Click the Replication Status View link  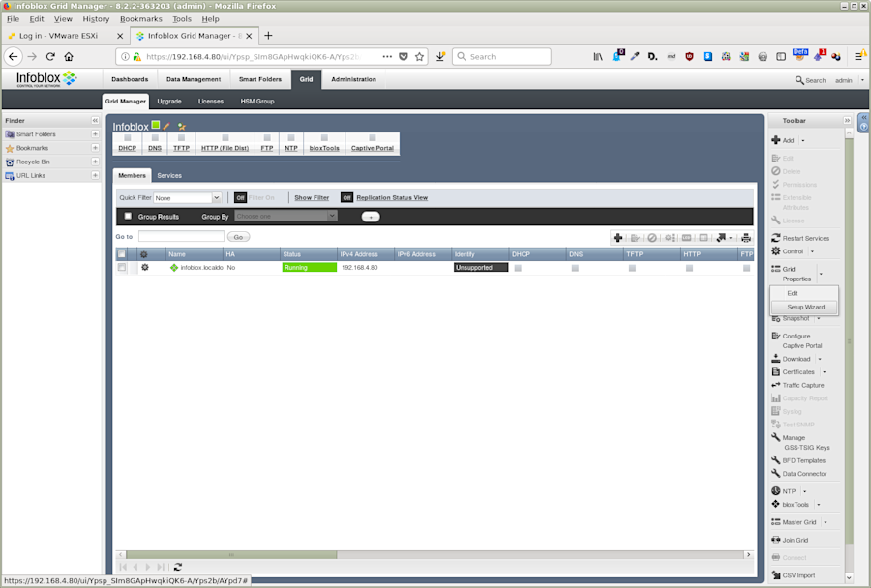coord(392,197)
